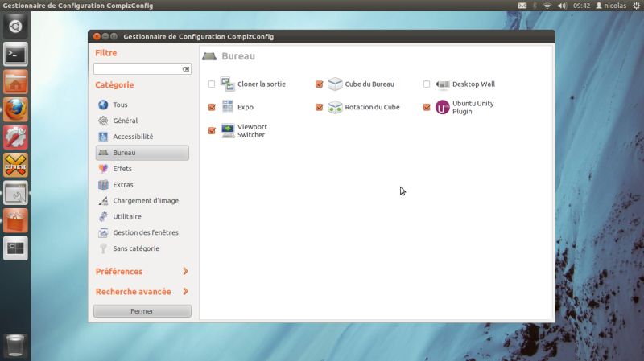
Task: Open the nicolas user menu
Action: pyautogui.click(x=611, y=6)
